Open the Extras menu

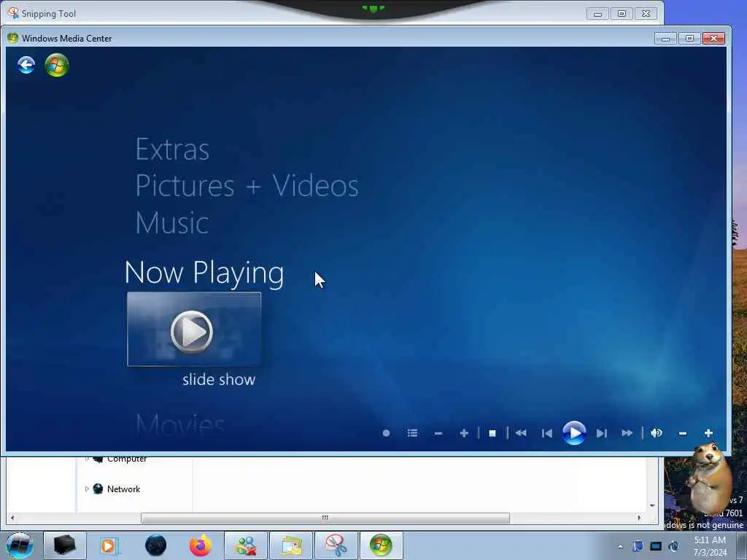[172, 149]
